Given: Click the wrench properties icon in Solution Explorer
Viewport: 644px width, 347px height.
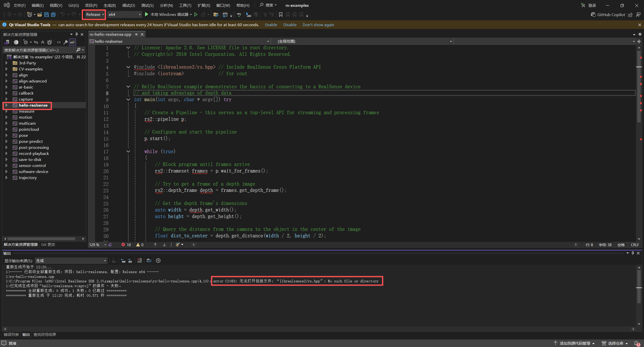Looking at the screenshot, I should click(x=65, y=42).
